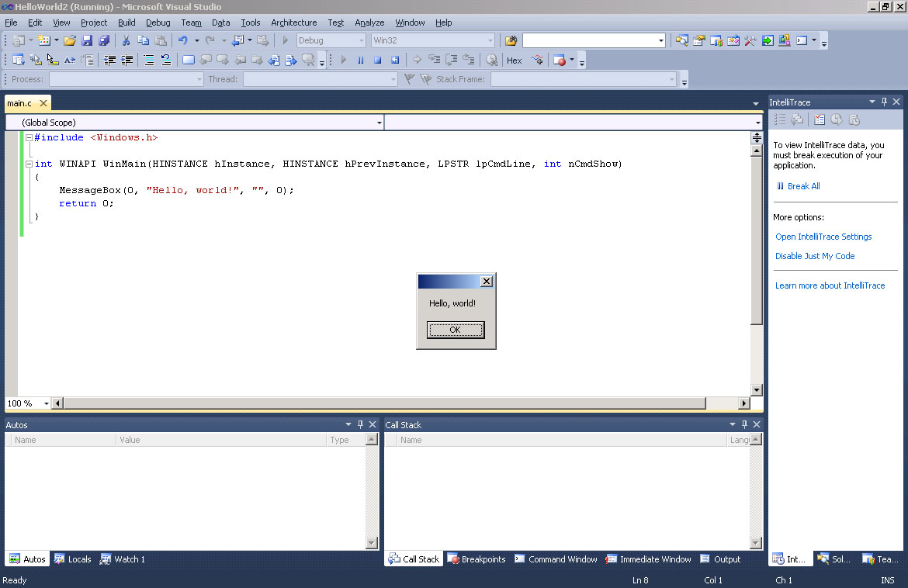Open the Analyze menu
The image size is (908, 588).
[369, 22]
